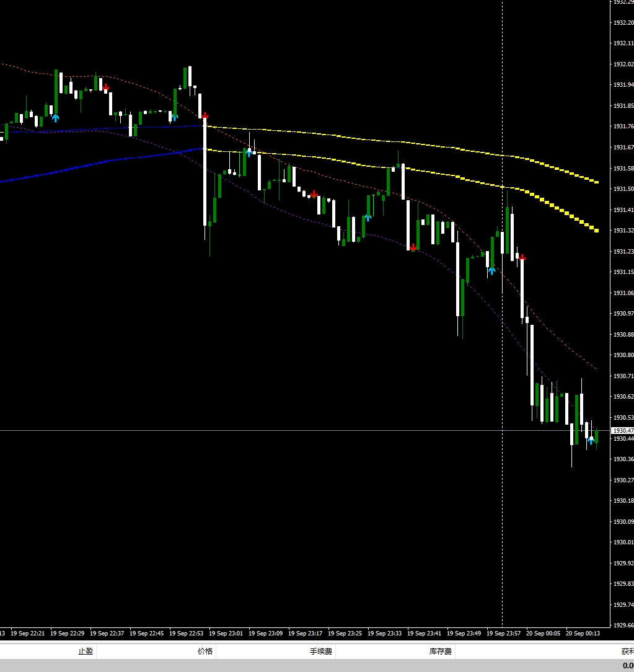Click the '19 Sep 23:49' time label

click(464, 633)
